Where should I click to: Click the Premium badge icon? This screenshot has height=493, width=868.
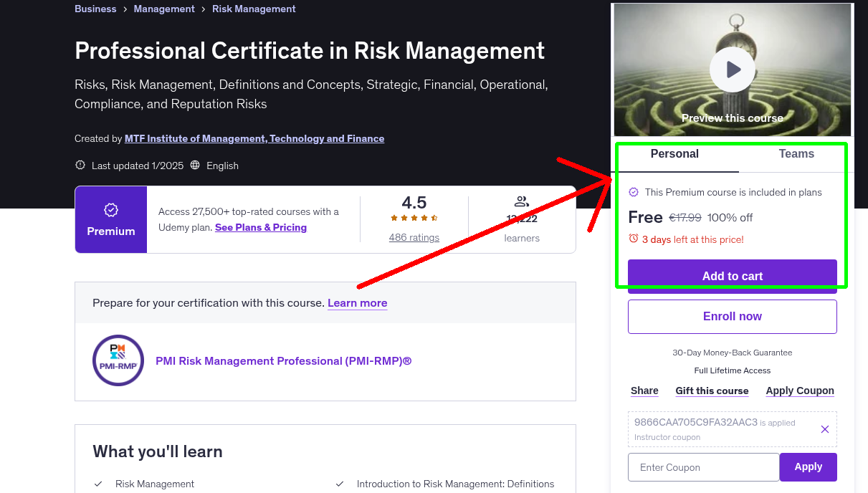click(x=110, y=210)
